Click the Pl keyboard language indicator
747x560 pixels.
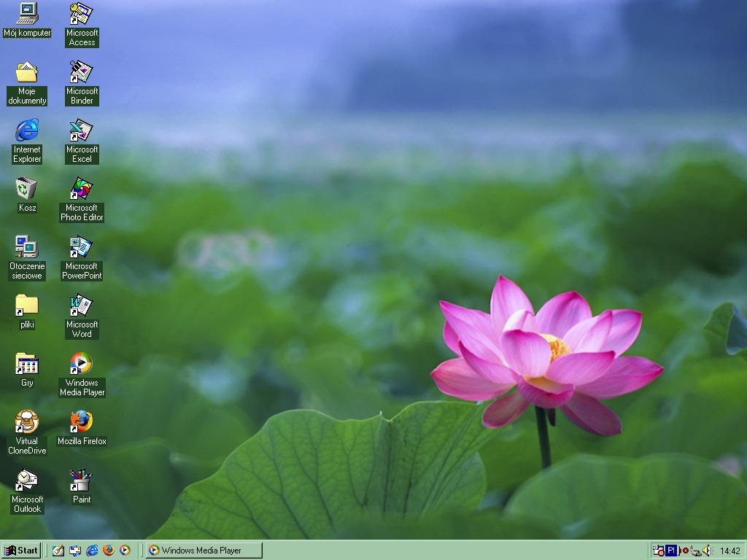pos(671,551)
